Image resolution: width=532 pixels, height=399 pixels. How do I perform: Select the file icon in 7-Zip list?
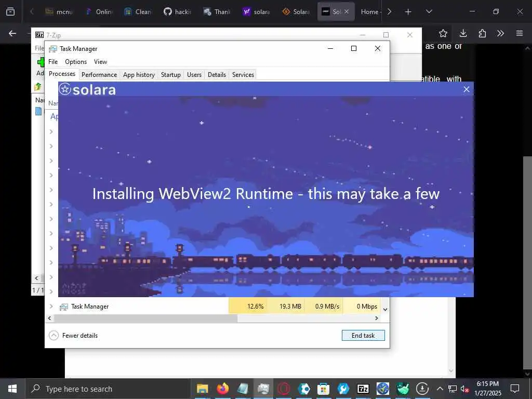coord(38,111)
